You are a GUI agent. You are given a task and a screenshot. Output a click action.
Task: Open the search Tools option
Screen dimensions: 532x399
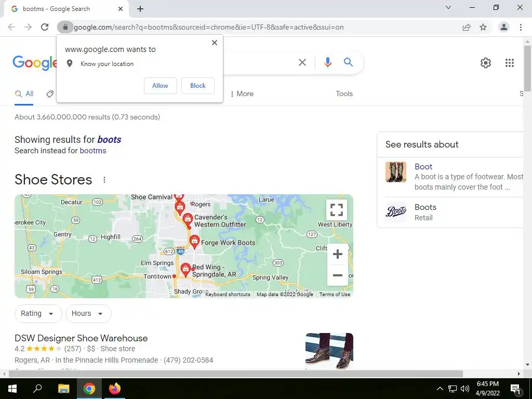coord(344,94)
